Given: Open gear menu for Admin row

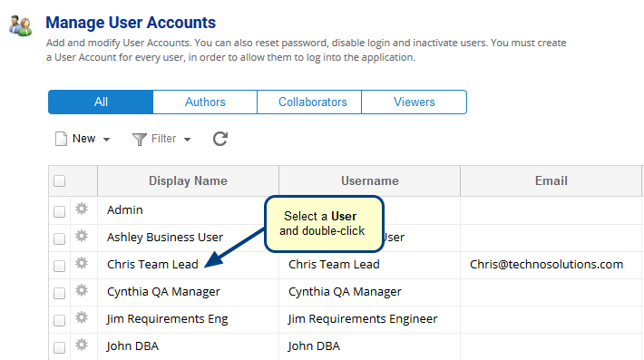Looking at the screenshot, I should pos(82,209).
